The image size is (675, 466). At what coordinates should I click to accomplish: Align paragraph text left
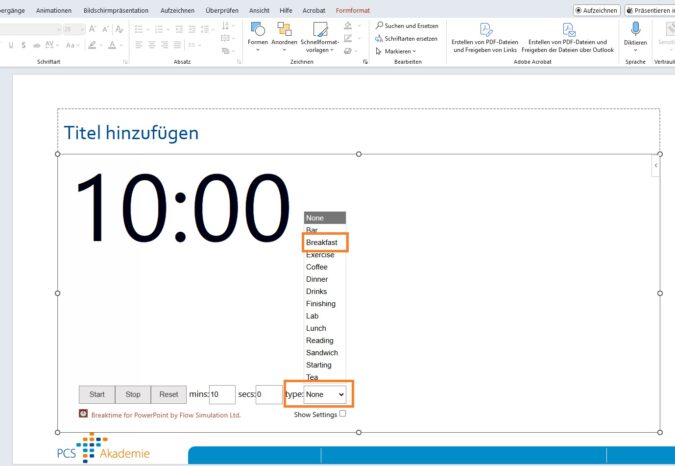pos(139,45)
